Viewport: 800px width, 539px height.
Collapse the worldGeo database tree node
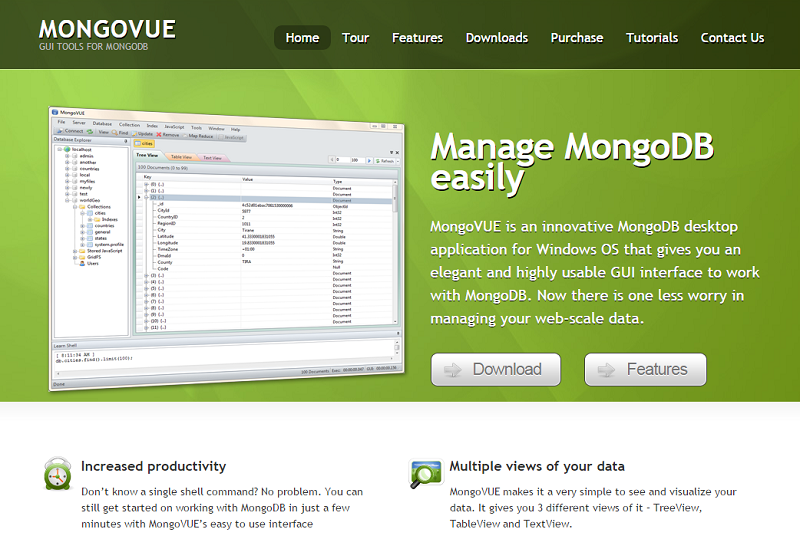point(67,200)
